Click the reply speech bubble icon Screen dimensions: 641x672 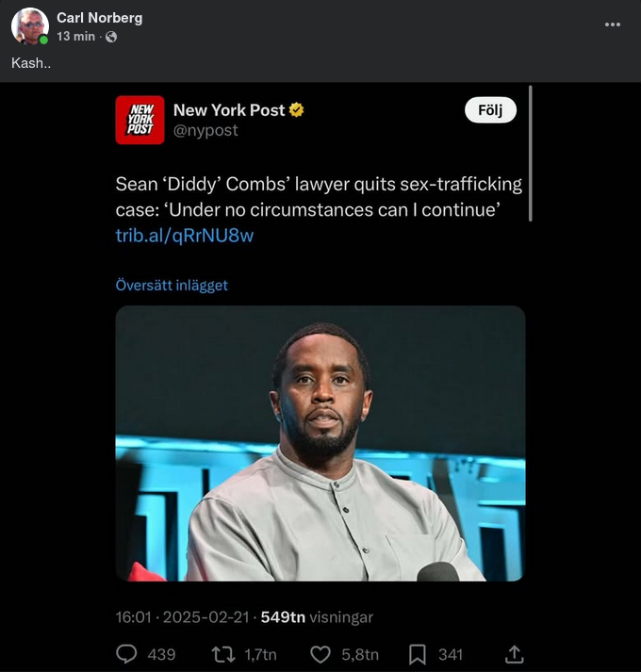pos(126,654)
